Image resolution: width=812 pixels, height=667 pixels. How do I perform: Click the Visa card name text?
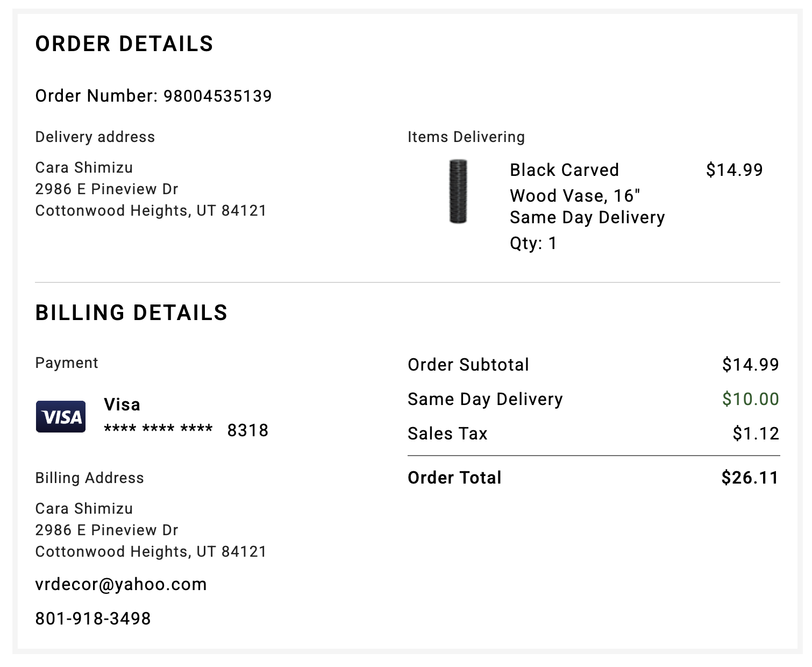[122, 405]
